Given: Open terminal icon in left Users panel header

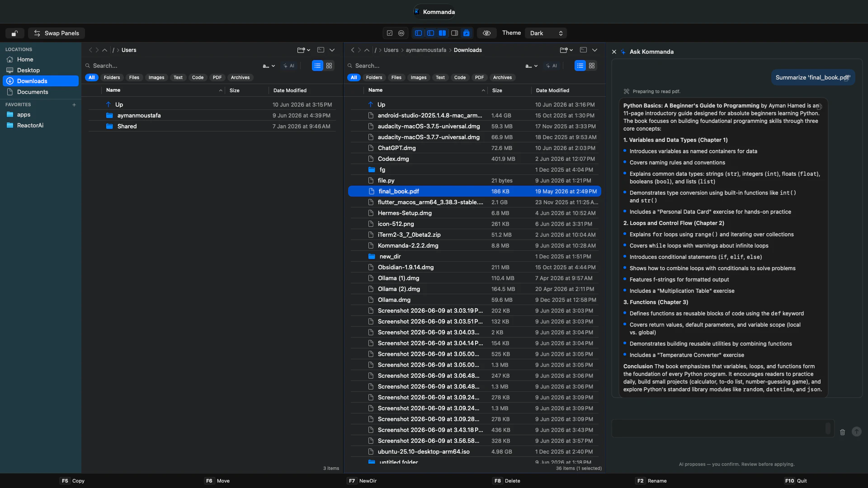Looking at the screenshot, I should point(321,50).
